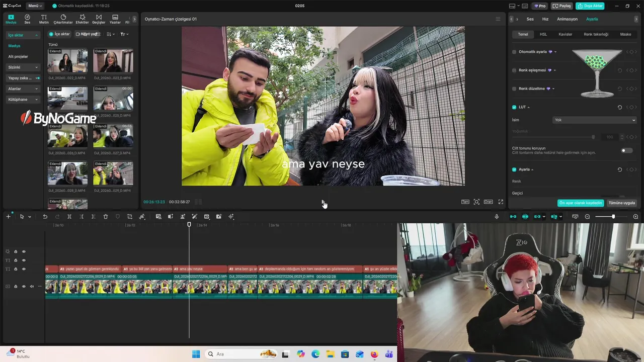Click the Tam full quality preview icon

pyautogui.click(x=465, y=202)
